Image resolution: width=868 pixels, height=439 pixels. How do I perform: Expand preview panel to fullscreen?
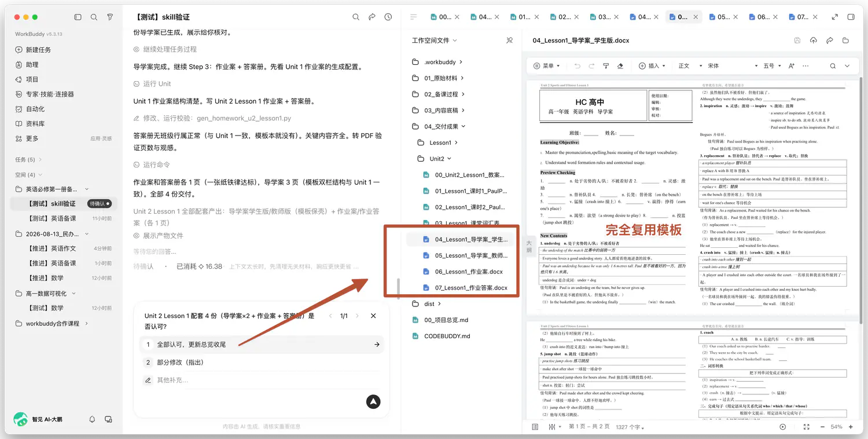[x=834, y=17]
